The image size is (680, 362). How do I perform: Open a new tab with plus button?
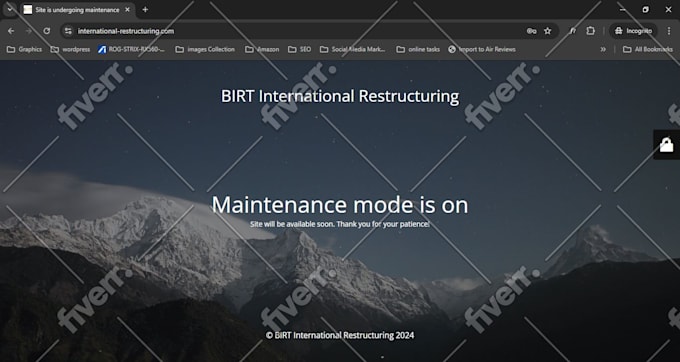[145, 10]
